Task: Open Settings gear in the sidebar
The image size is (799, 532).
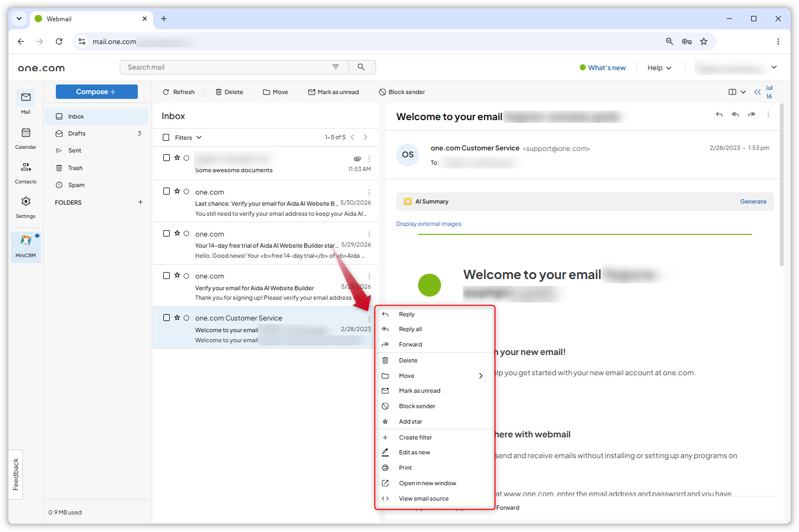Action: 26,207
